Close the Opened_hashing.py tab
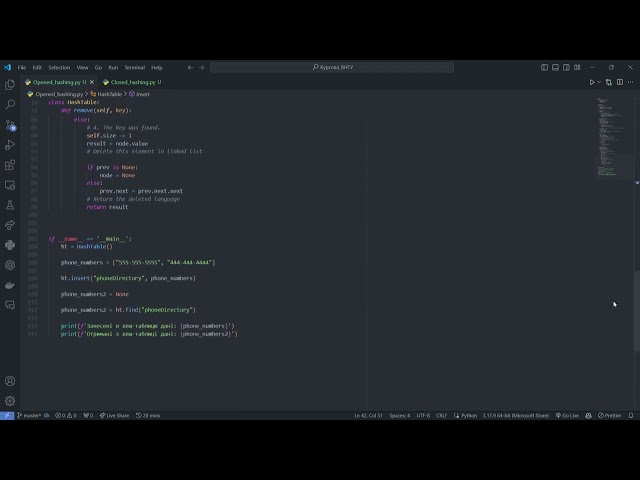The width and height of the screenshot is (640, 480). 92,82
